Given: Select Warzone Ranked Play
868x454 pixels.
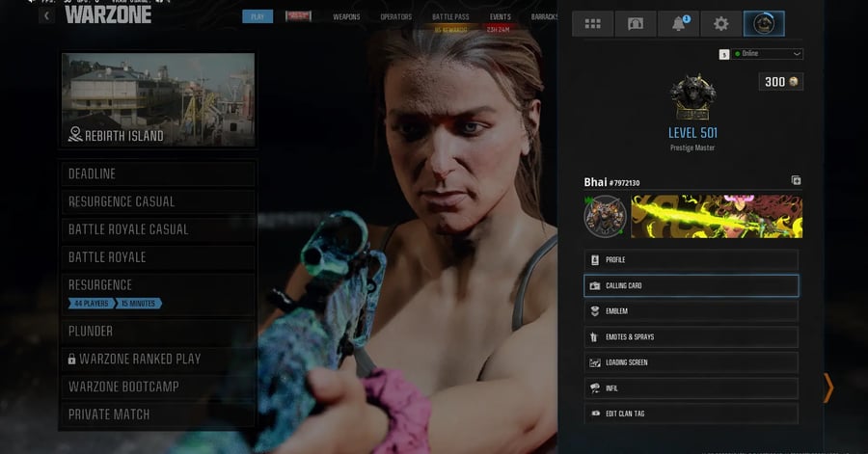Looking at the screenshot, I should click(158, 359).
